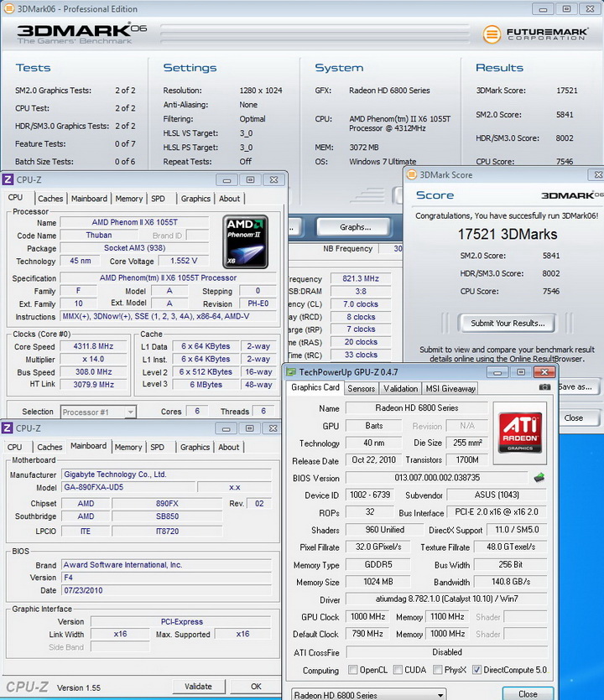
Task: Toggle the OpenCL checkbox in GPU-Z
Action: coord(353,670)
